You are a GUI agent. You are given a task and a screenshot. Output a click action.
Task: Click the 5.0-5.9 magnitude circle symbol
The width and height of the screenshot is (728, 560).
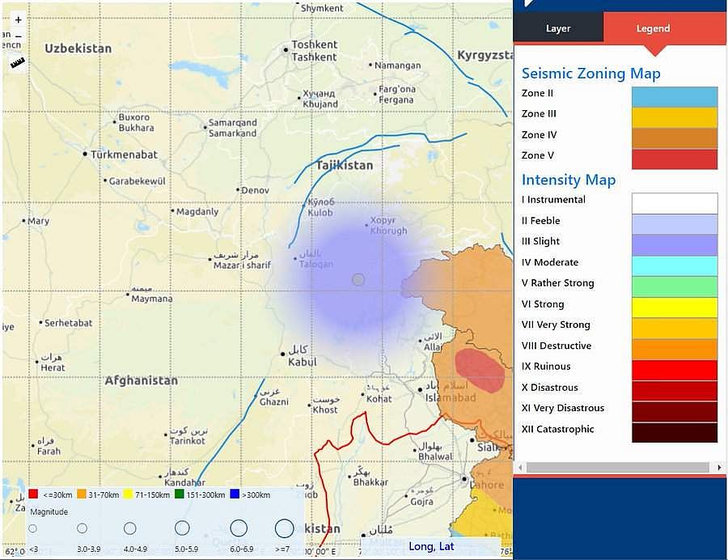[182, 528]
